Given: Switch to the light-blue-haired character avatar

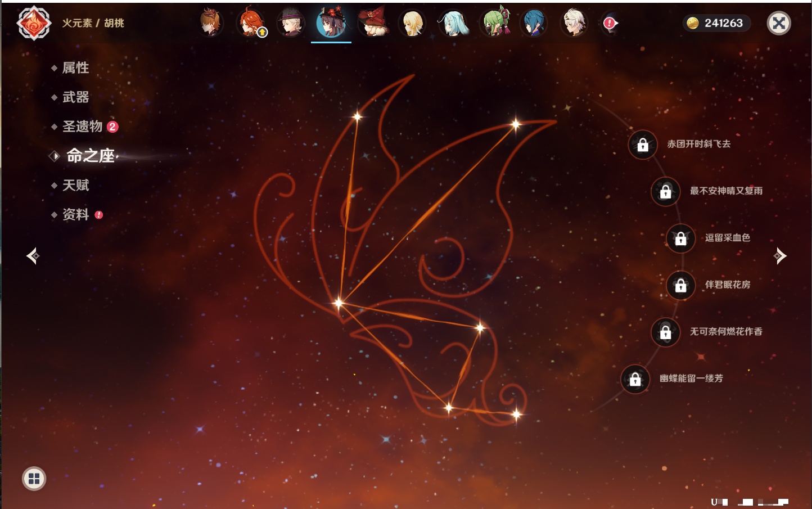Looking at the screenshot, I should pos(453,24).
